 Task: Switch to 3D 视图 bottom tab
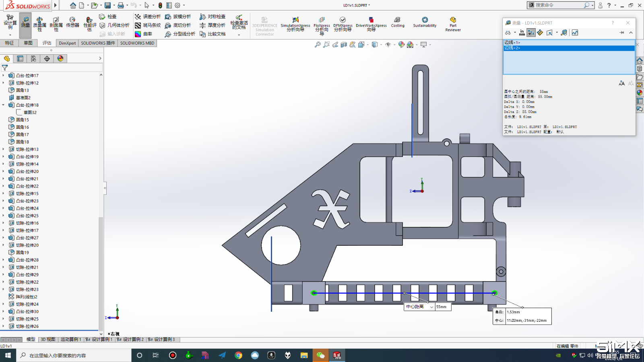tap(48, 339)
